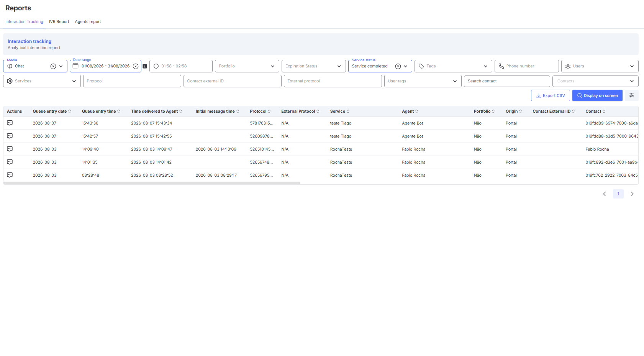This screenshot has width=644, height=356.
Task: Expand the Tags dropdown
Action: click(485, 66)
